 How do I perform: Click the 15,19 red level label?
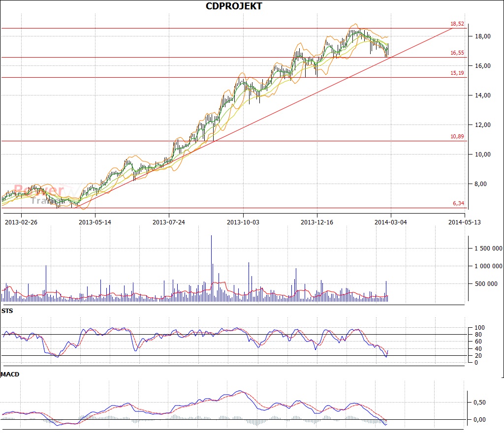coord(457,73)
